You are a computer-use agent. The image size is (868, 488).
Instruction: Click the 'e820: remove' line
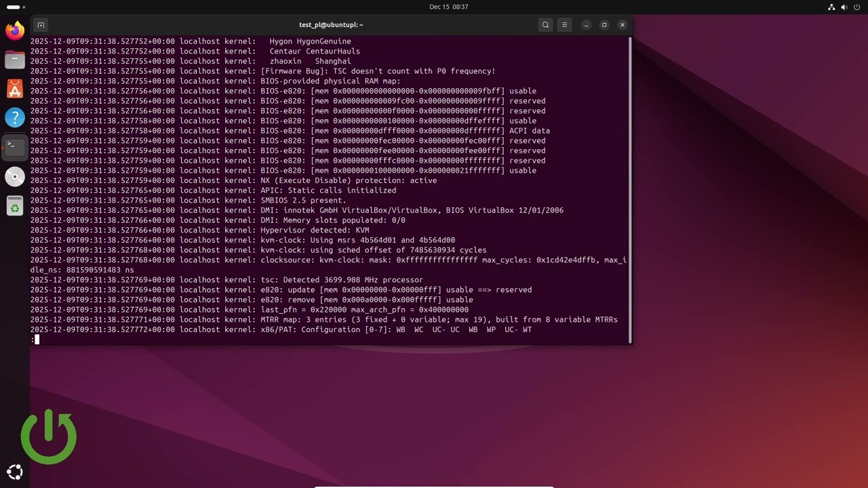[252, 300]
